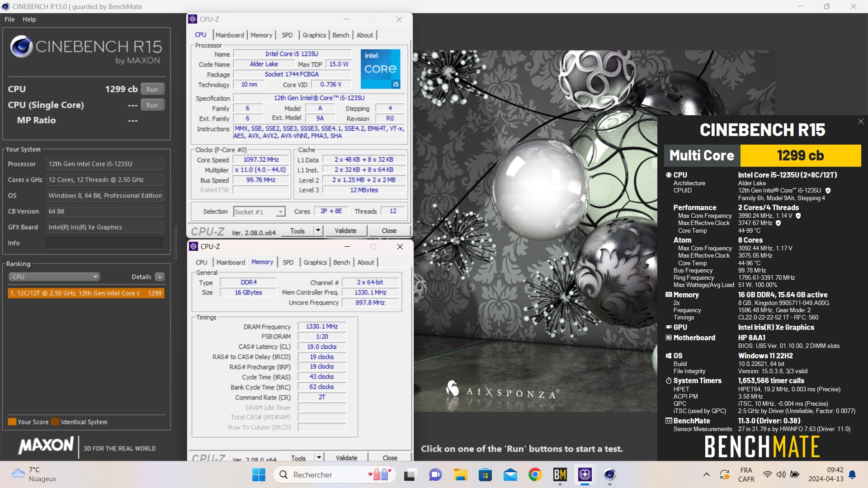The height and width of the screenshot is (488, 868).
Task: Open Windows Start menu
Action: coord(259,474)
